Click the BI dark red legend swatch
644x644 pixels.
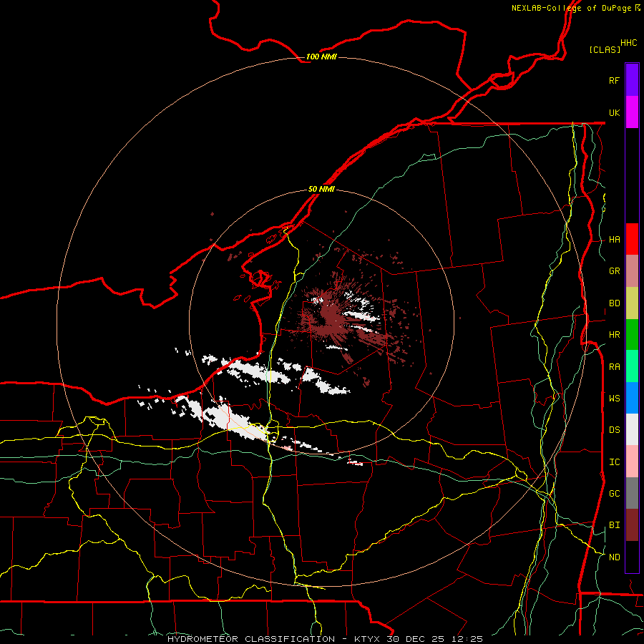[632, 525]
